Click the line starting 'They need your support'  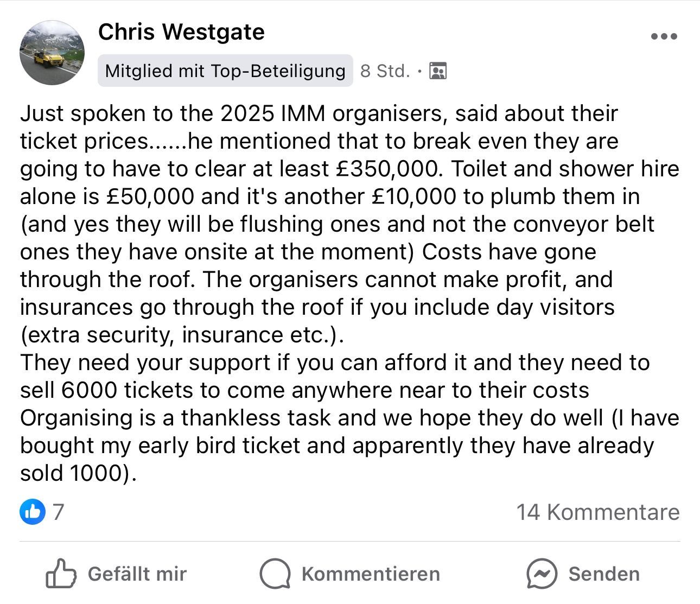coord(147,363)
